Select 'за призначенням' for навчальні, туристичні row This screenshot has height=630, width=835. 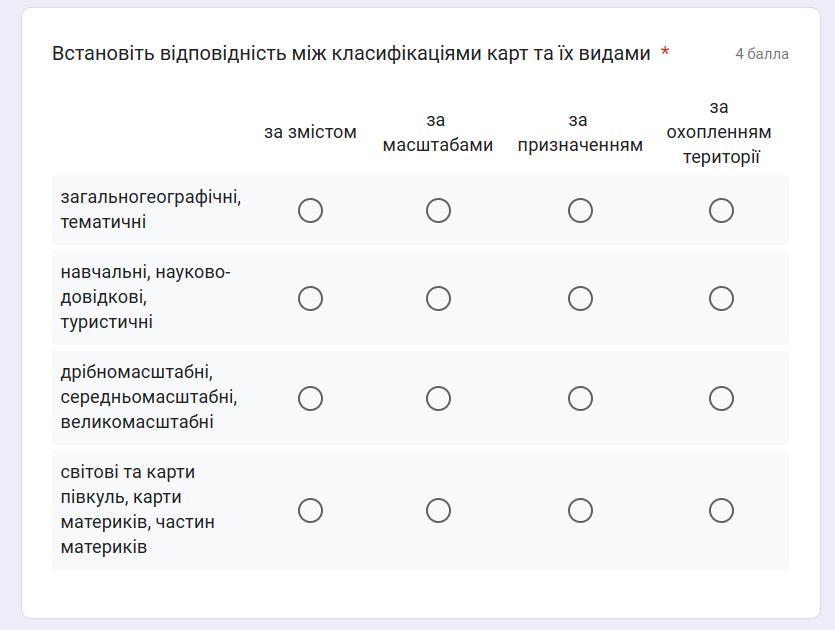click(x=580, y=298)
